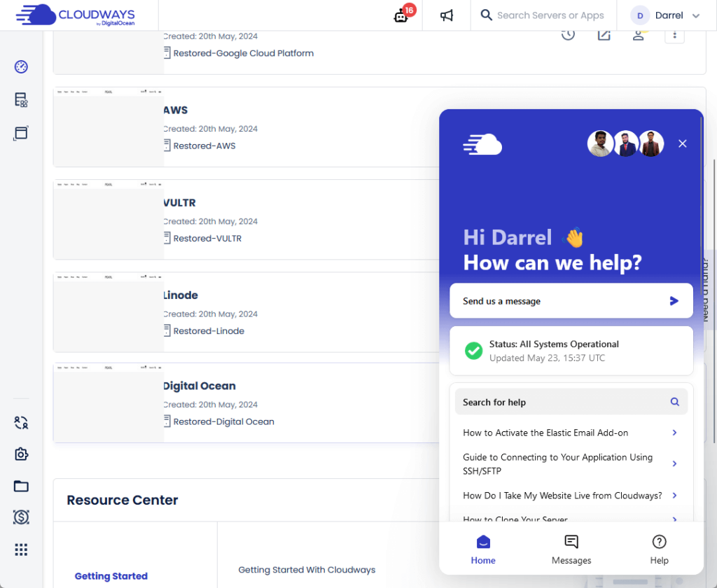Image resolution: width=717 pixels, height=588 pixels.
Task: Close the help chat widget
Action: [x=682, y=143]
